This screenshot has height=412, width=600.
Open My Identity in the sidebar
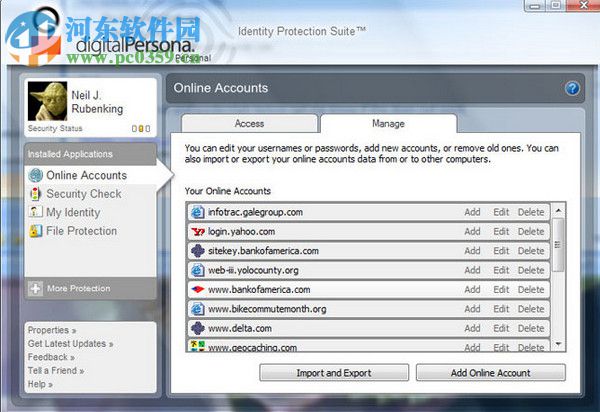point(73,212)
